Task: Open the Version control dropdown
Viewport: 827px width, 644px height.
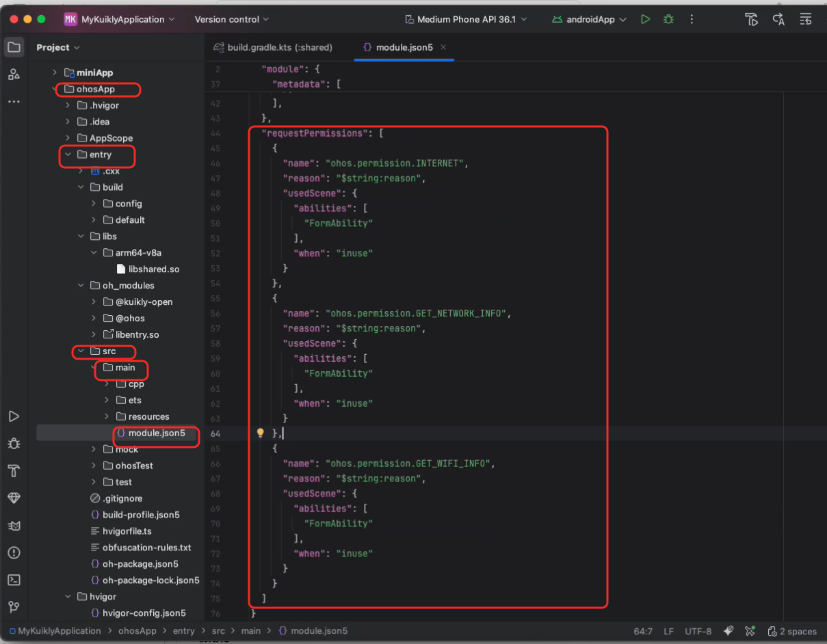Action: pyautogui.click(x=231, y=19)
